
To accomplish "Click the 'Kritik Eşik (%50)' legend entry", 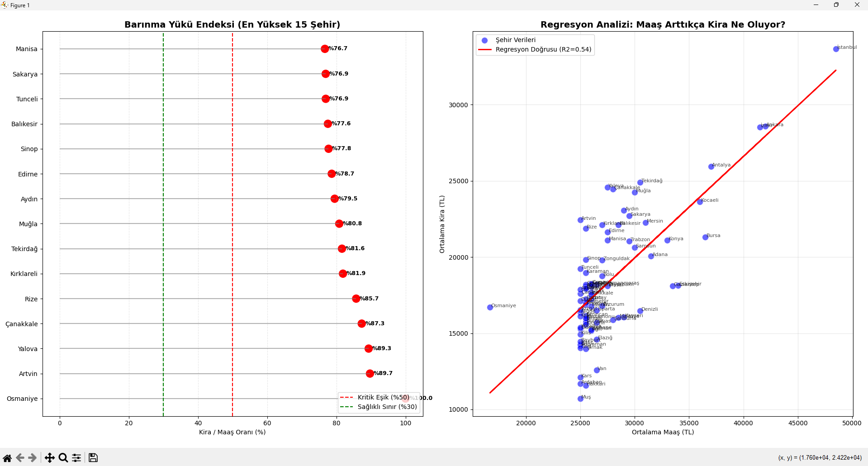I will tap(383, 397).
